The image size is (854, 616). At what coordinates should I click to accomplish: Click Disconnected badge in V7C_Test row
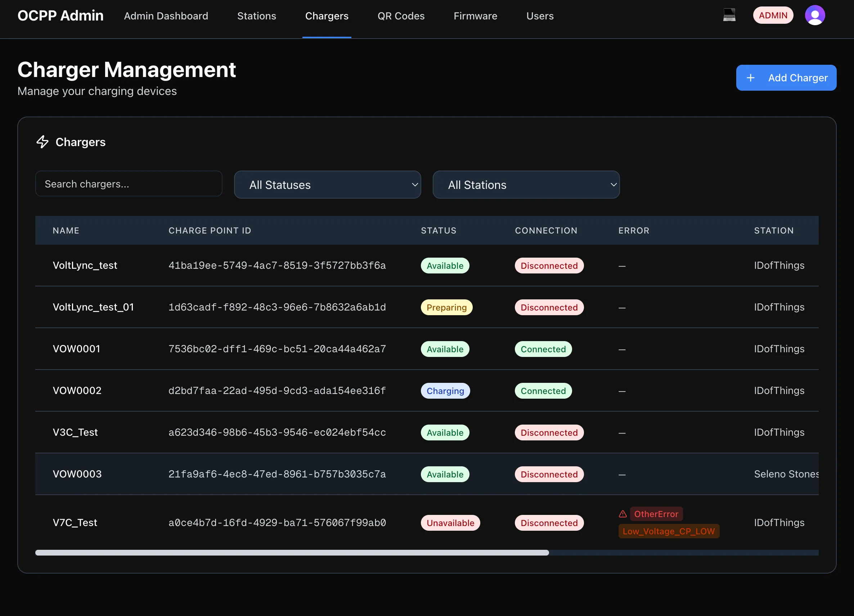pyautogui.click(x=549, y=523)
